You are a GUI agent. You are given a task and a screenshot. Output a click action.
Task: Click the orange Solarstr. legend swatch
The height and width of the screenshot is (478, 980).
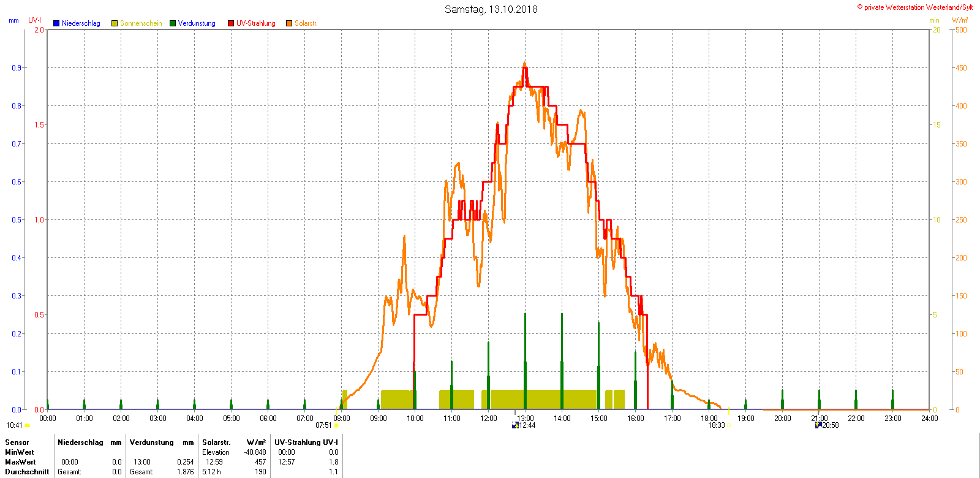click(289, 23)
